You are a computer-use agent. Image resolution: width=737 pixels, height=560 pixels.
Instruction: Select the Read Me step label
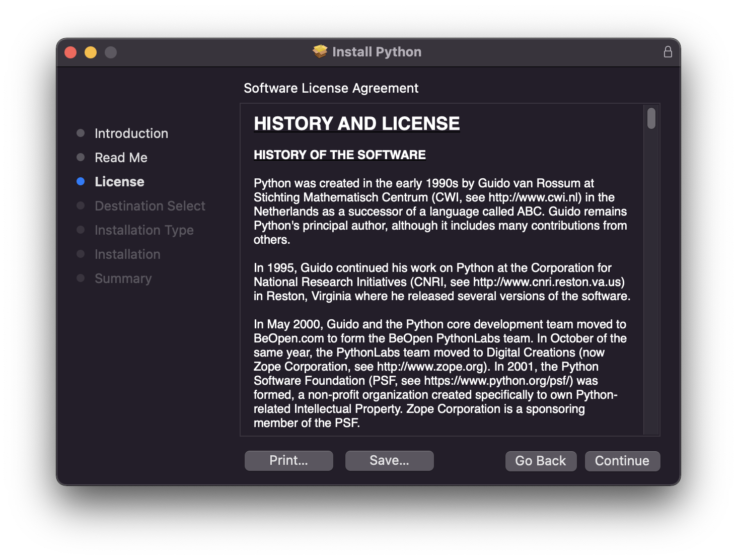tap(121, 158)
